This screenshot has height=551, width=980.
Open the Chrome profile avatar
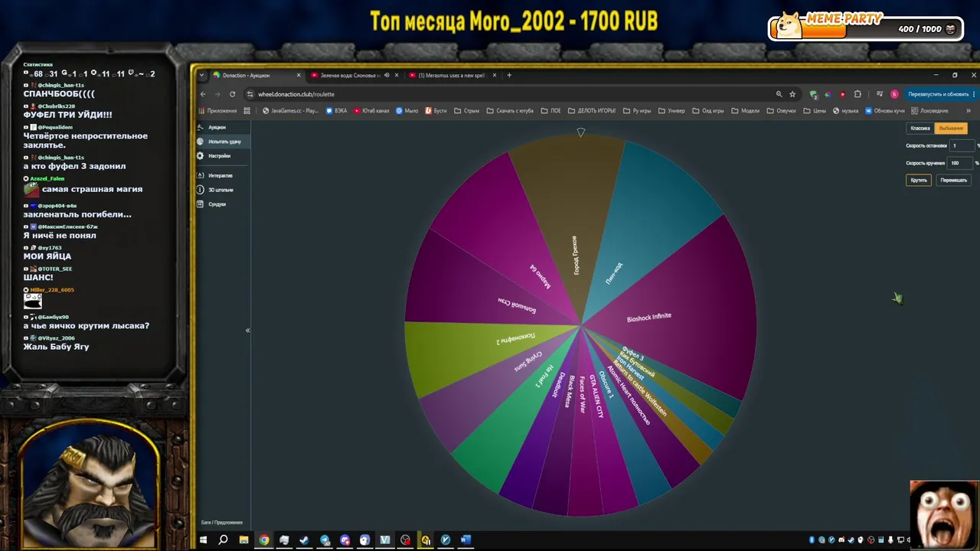(894, 94)
